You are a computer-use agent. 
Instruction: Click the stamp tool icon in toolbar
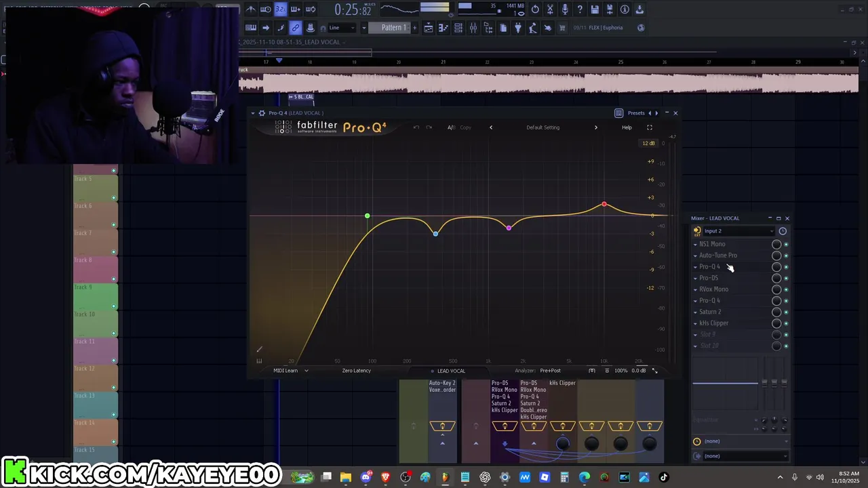coord(310,28)
